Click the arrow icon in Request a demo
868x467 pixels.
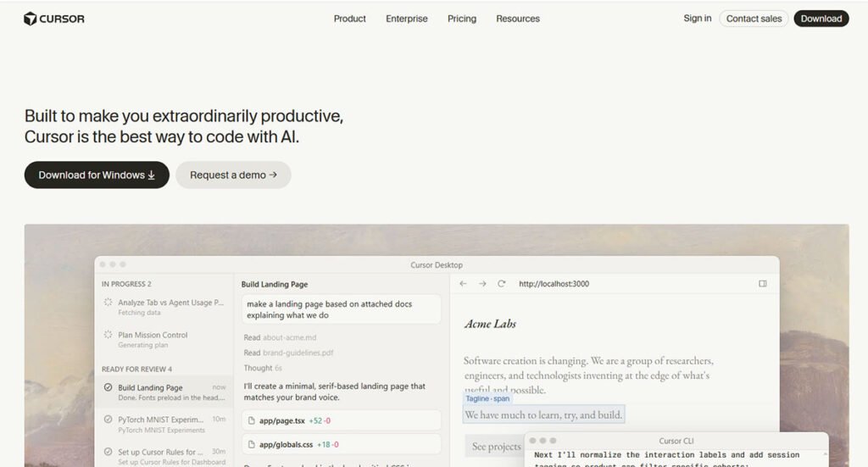pyautogui.click(x=273, y=175)
